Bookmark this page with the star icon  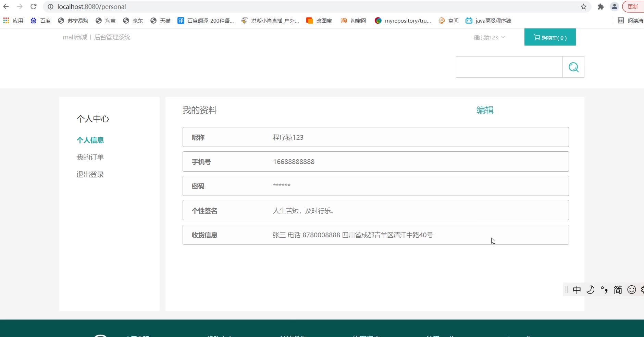point(583,7)
